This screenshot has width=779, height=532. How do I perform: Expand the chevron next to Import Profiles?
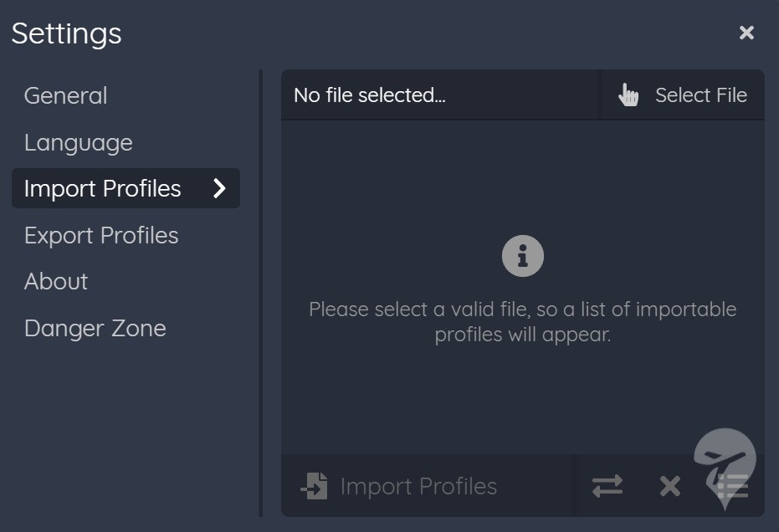click(219, 188)
